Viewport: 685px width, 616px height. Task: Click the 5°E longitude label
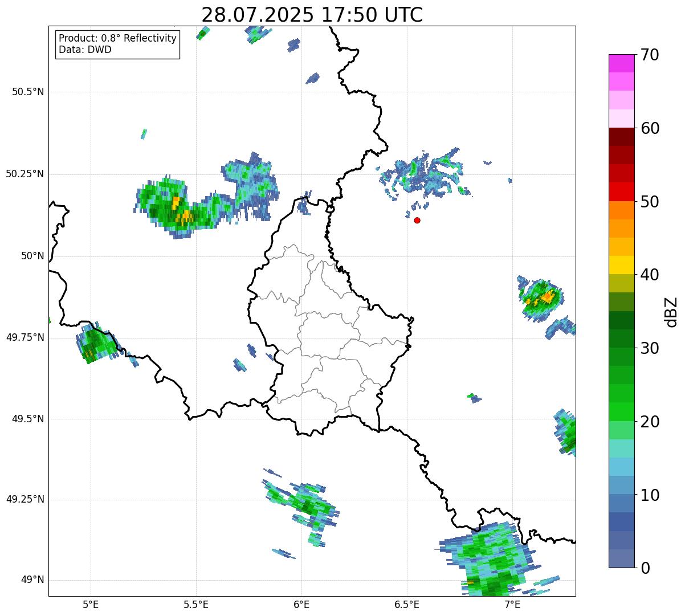pos(90,605)
